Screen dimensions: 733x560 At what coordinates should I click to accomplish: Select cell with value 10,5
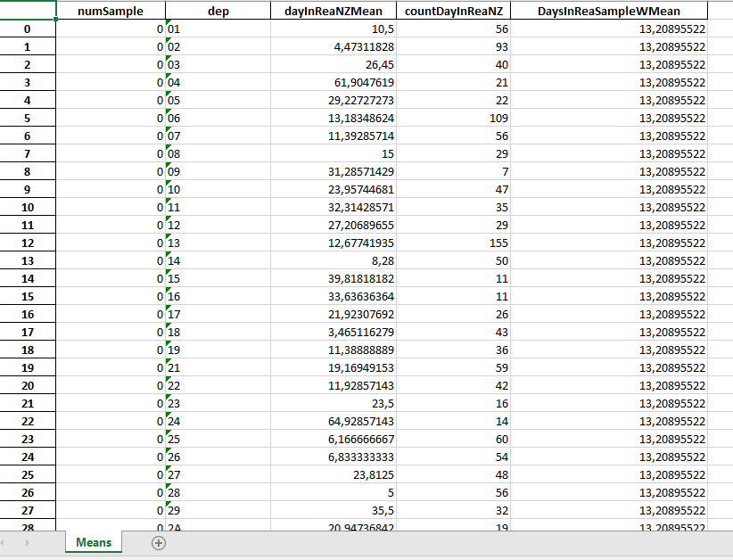(x=334, y=29)
